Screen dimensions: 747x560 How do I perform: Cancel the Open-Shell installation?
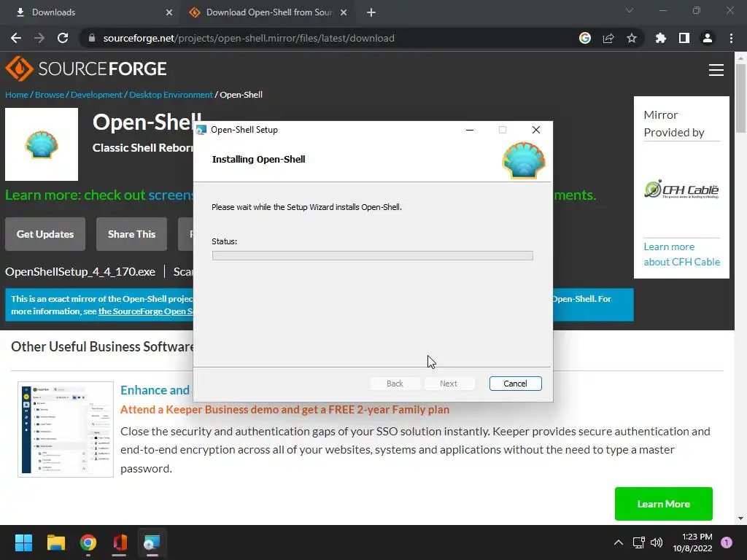coord(516,384)
